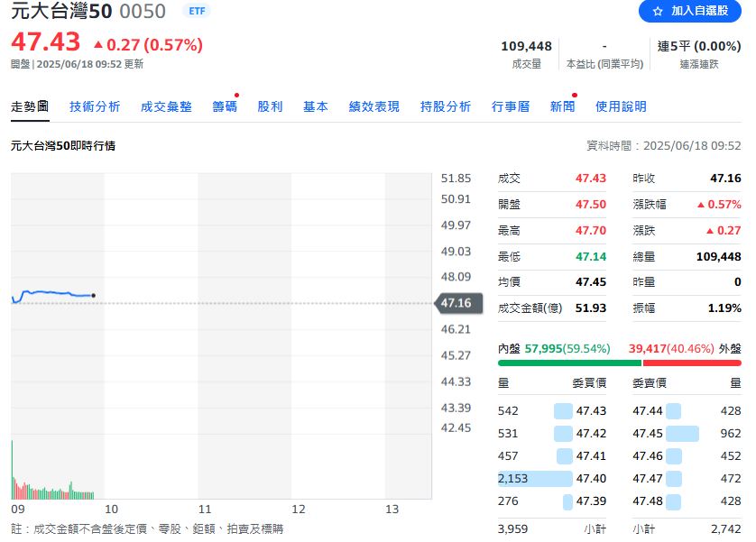Click the ask subtotal 2,742
The width and height of the screenshot is (756, 542).
(x=725, y=529)
